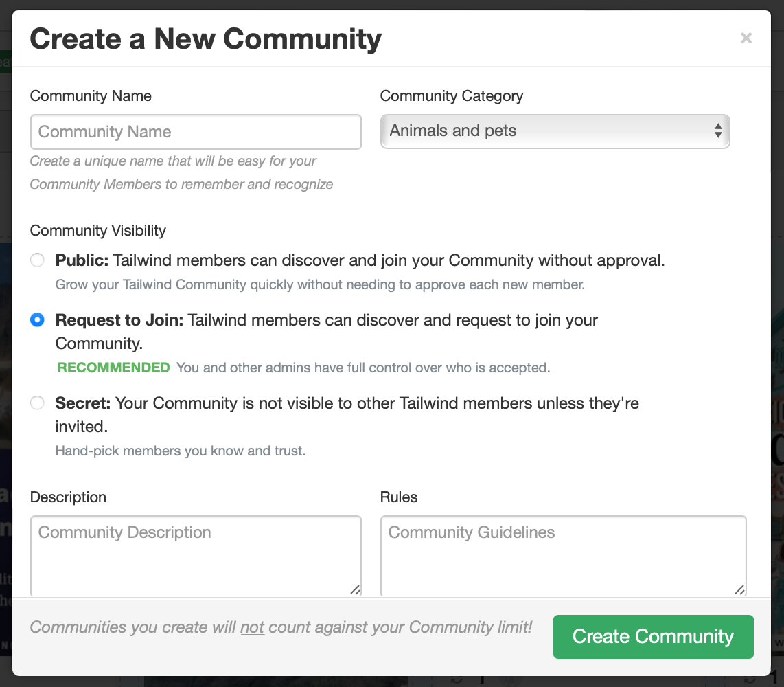The height and width of the screenshot is (687, 784).
Task: Click the bold "Request to Join:" label
Action: tap(119, 320)
